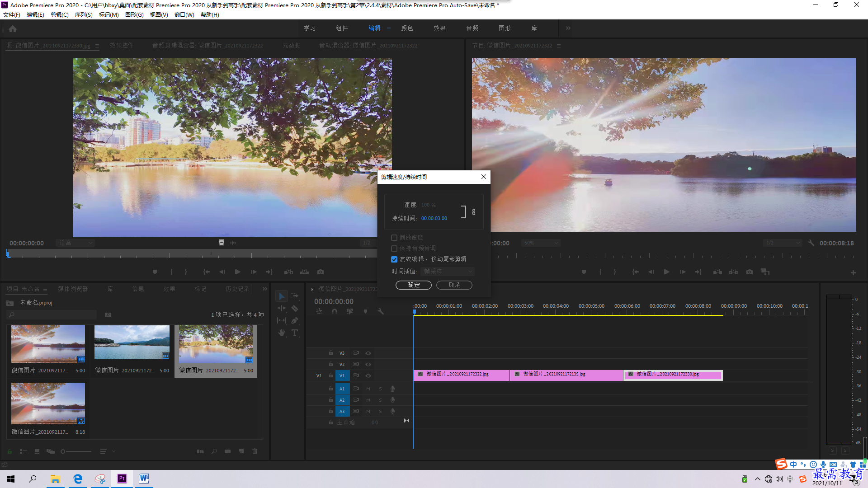Toggle V1 track eye visibility
The width and height of the screenshot is (868, 488).
tap(368, 375)
